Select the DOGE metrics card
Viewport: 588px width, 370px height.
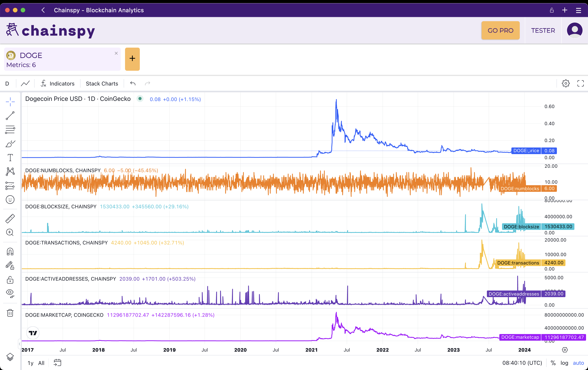62,59
